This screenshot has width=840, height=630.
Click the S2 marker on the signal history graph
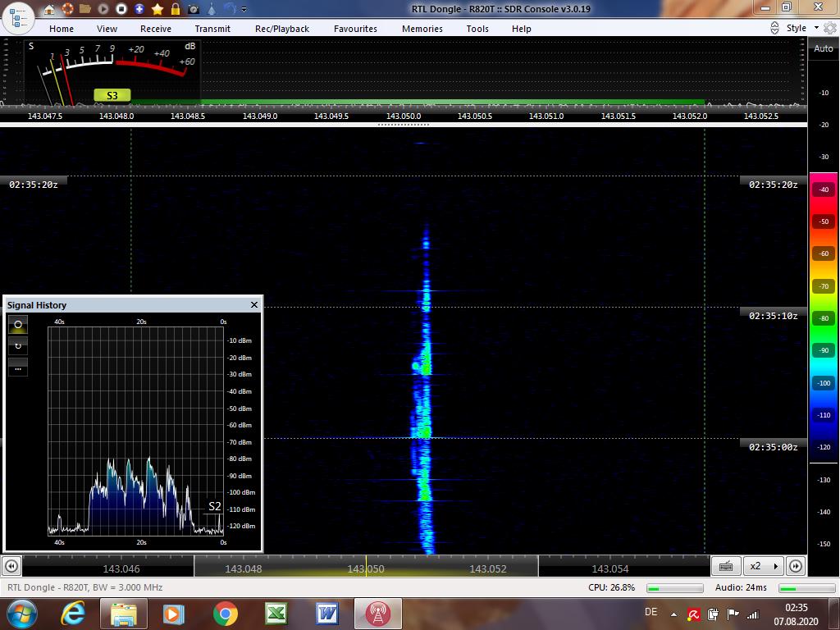[214, 506]
